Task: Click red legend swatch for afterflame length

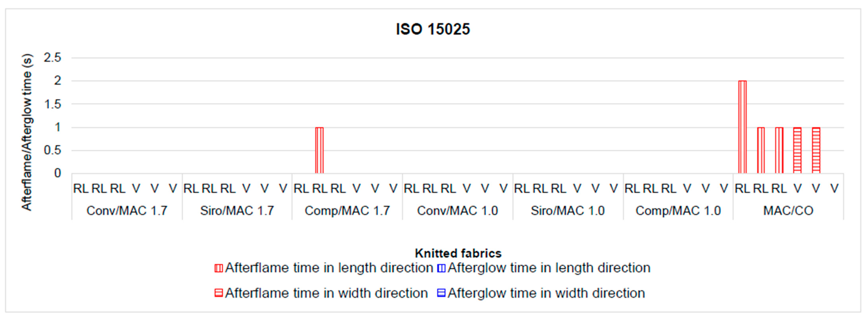Action: click(219, 268)
